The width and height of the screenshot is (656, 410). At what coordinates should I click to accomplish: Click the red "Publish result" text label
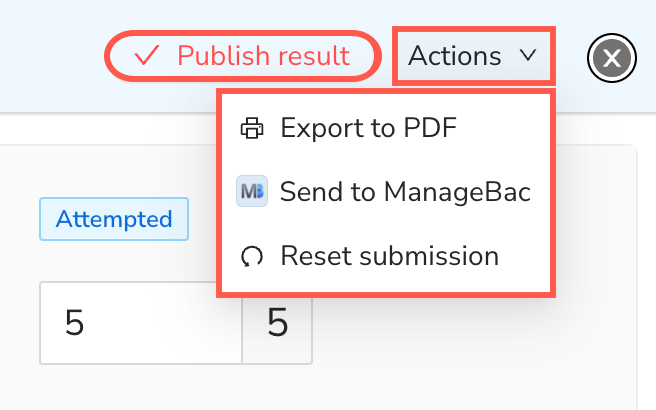coord(264,55)
